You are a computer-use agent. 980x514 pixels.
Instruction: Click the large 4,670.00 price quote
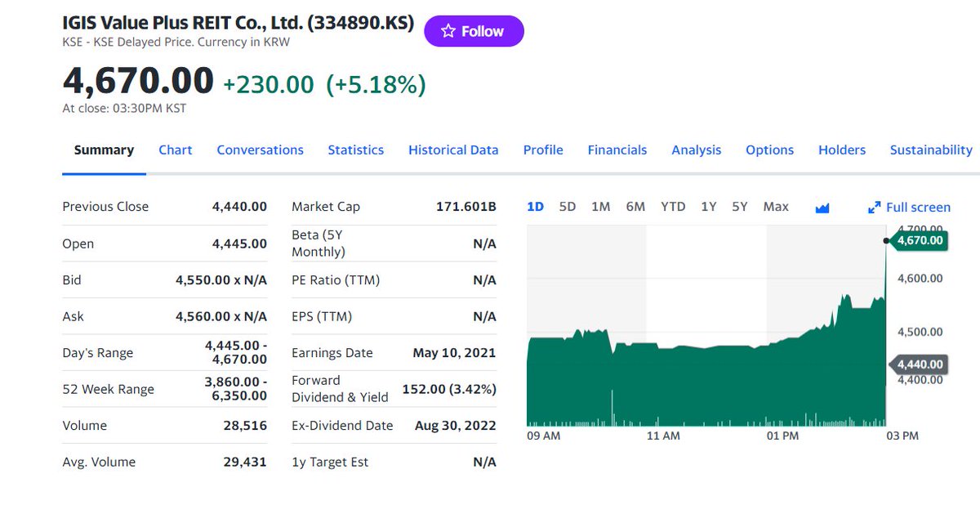click(138, 81)
